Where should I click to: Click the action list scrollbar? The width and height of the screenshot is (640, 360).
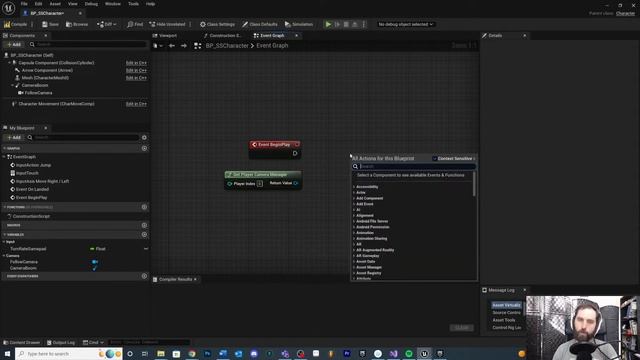(x=474, y=184)
